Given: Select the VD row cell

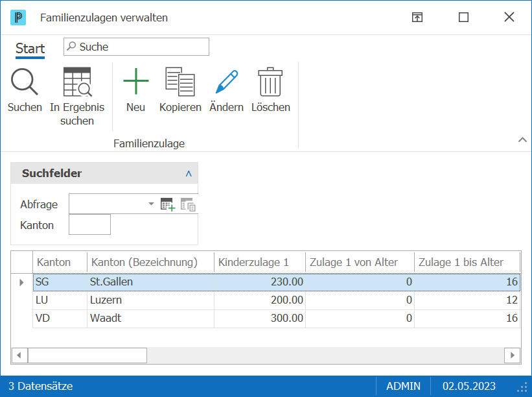Looking at the screenshot, I should 60,319.
